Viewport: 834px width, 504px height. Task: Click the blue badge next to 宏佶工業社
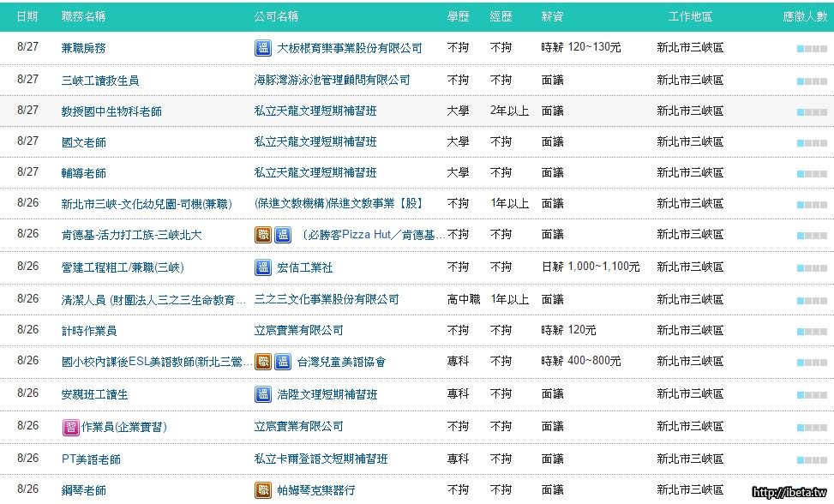point(263,268)
